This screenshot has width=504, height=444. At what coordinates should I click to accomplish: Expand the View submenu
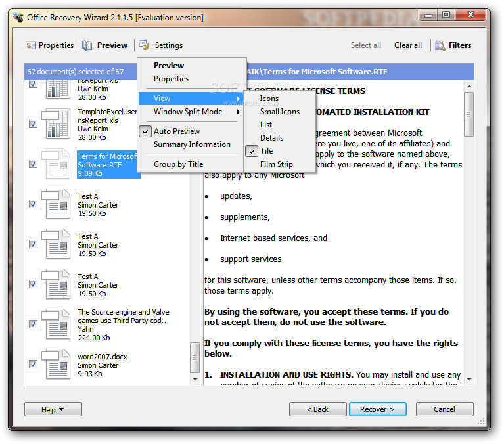point(191,99)
